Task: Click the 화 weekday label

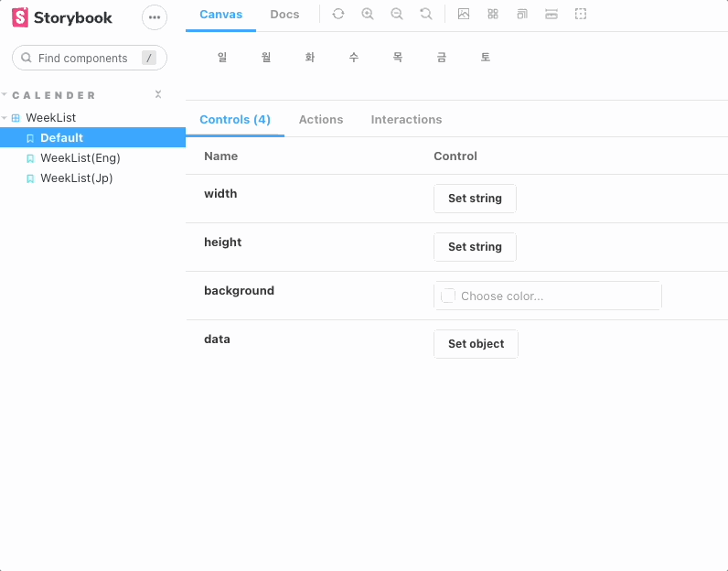Action: click(x=310, y=57)
